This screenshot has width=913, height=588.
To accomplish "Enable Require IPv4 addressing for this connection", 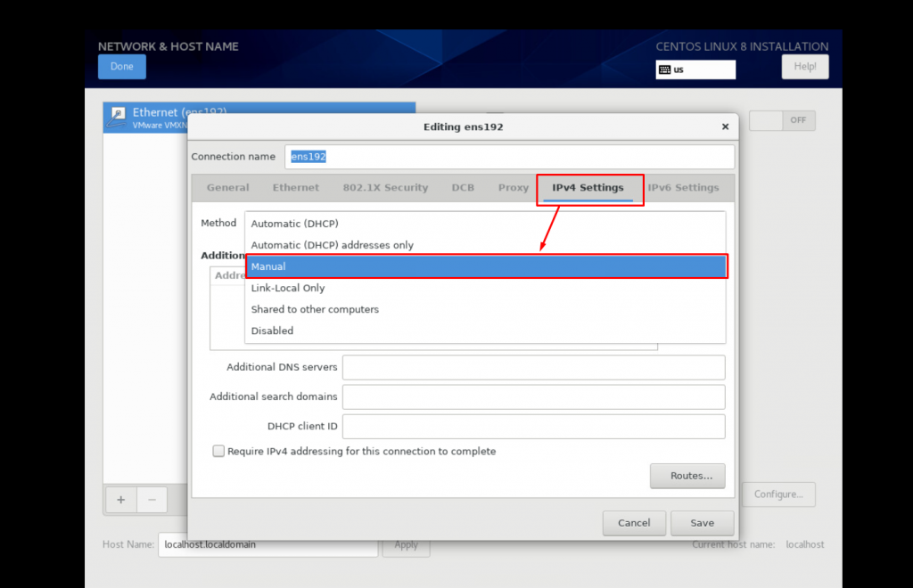I will click(x=218, y=451).
